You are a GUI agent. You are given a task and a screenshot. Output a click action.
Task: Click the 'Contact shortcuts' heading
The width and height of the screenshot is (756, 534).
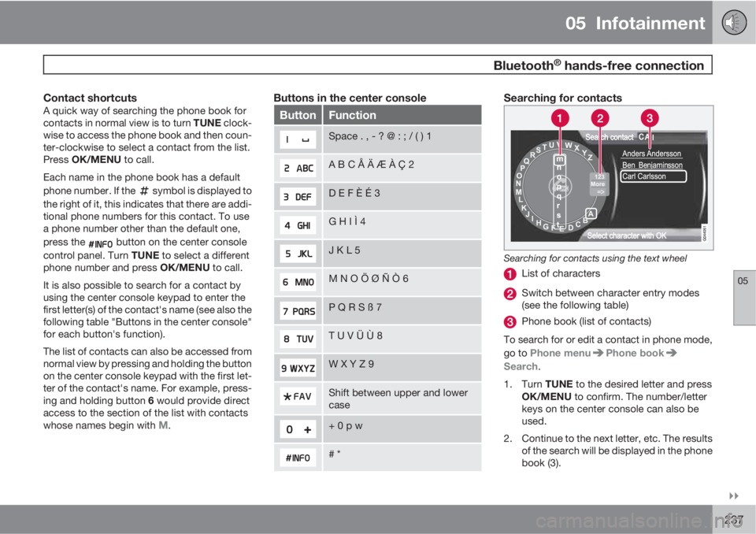pyautogui.click(x=90, y=98)
